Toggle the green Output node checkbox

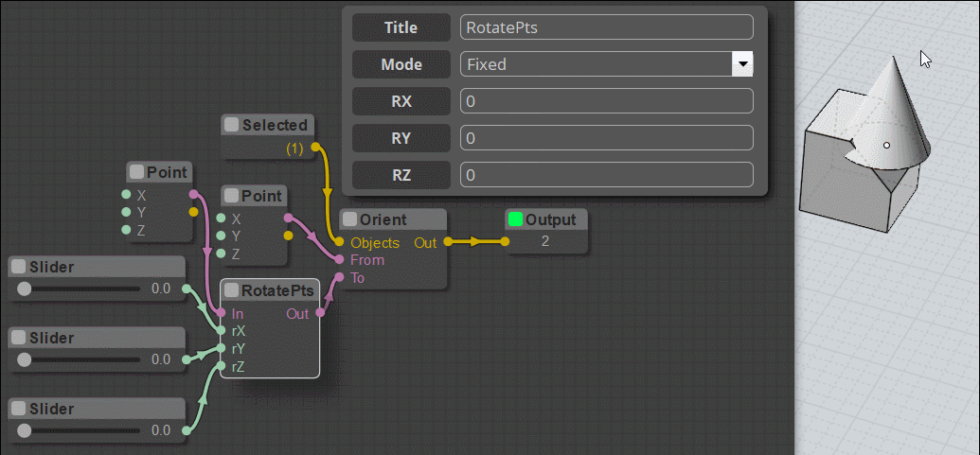tap(515, 219)
